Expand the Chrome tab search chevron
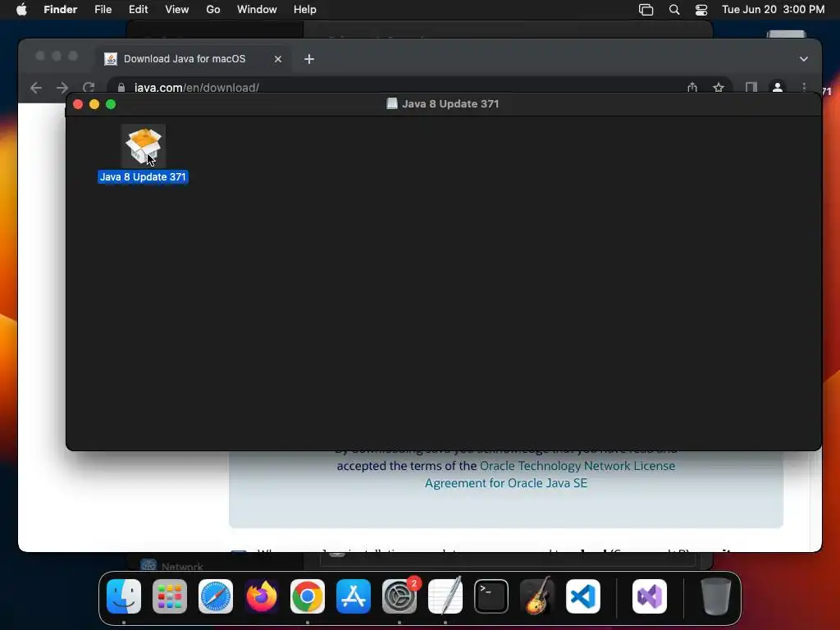The width and height of the screenshot is (840, 630). 804,59
